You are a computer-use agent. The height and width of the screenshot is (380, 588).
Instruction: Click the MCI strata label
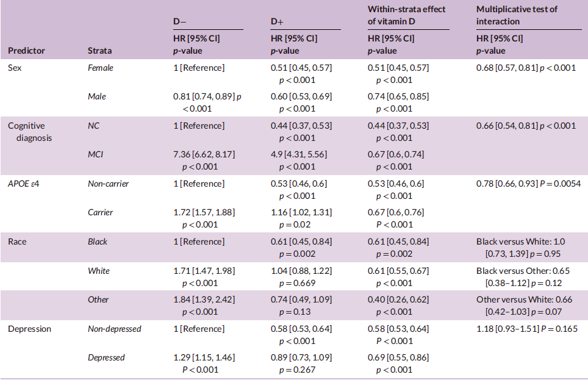(95, 154)
